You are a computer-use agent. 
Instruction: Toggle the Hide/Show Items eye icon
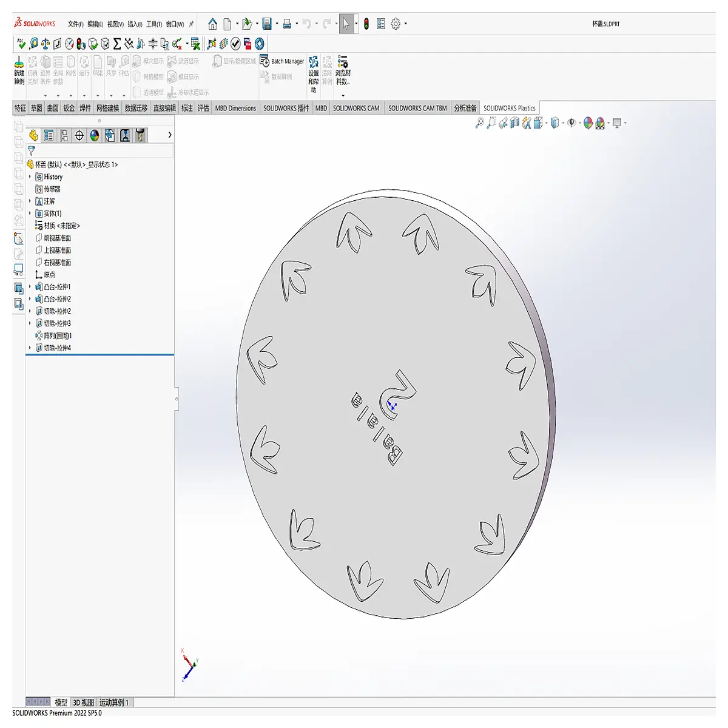pos(571,123)
